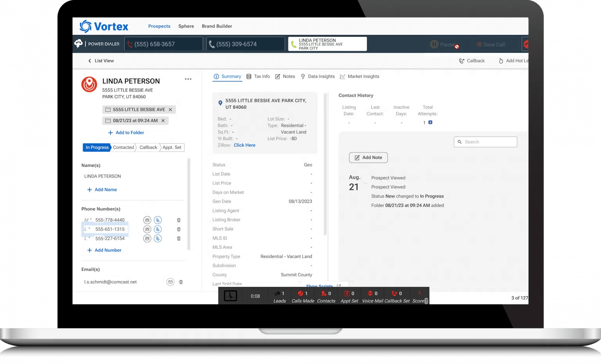Open the Brand Builder menu
Viewport: 601px width, 364px height.
217,26
